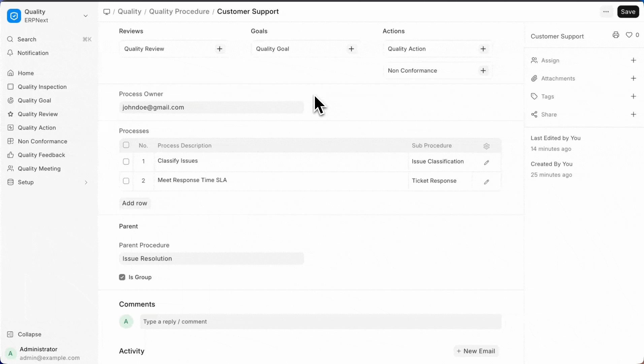Check the Classify Issues row checkbox

126,162
